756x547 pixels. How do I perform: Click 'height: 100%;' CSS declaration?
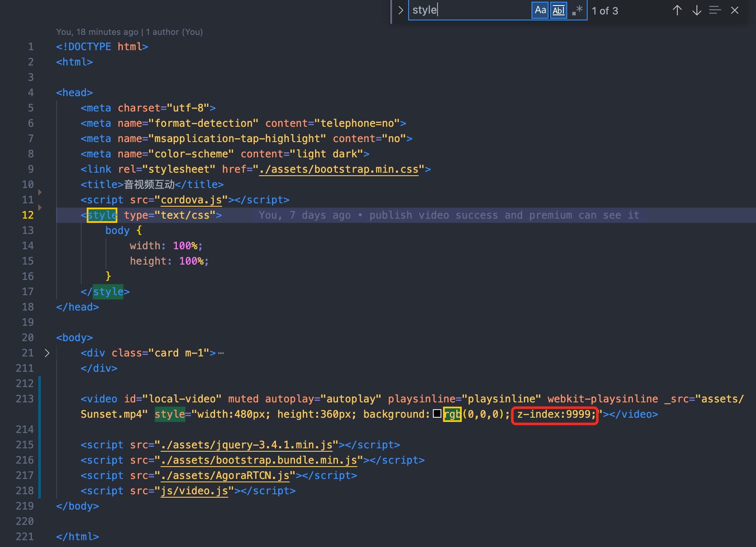pos(169,261)
